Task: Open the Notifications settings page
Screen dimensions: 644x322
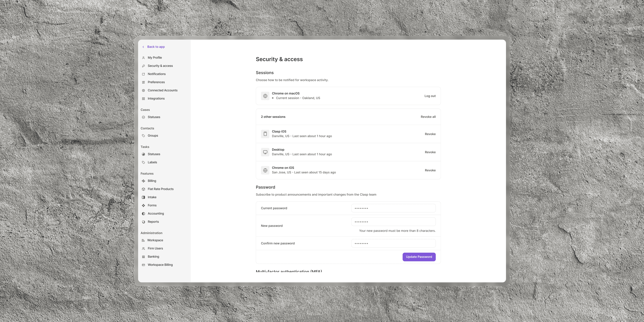Action: [x=157, y=74]
